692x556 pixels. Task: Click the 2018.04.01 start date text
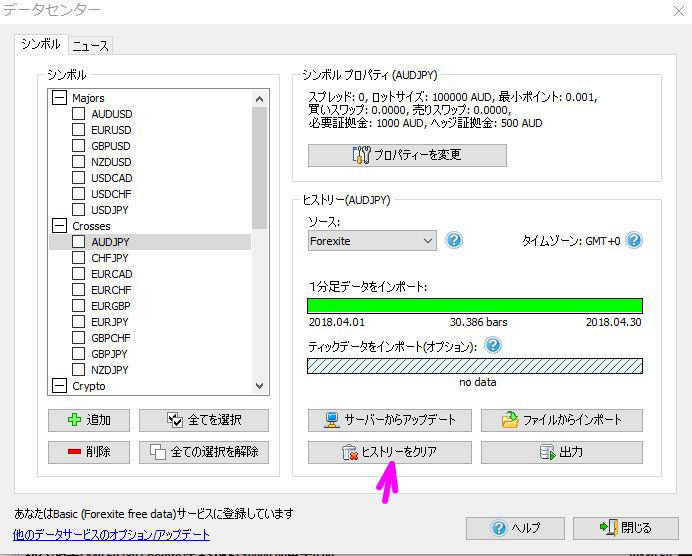337,322
